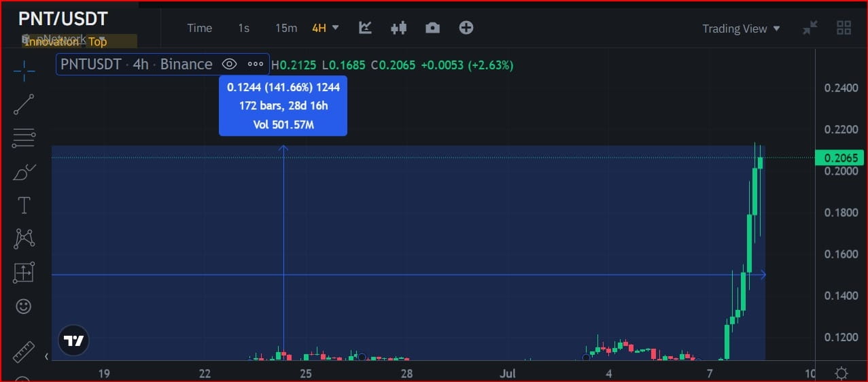Collapse chart with the shrink arrows icon
This screenshot has height=382, width=868.
(x=810, y=28)
